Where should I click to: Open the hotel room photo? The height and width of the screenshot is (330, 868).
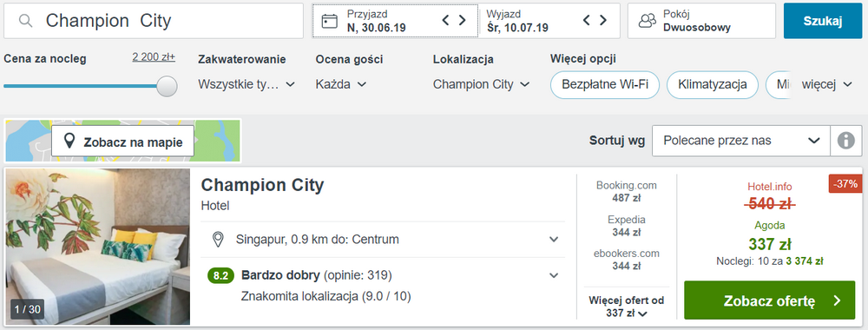[x=97, y=247]
